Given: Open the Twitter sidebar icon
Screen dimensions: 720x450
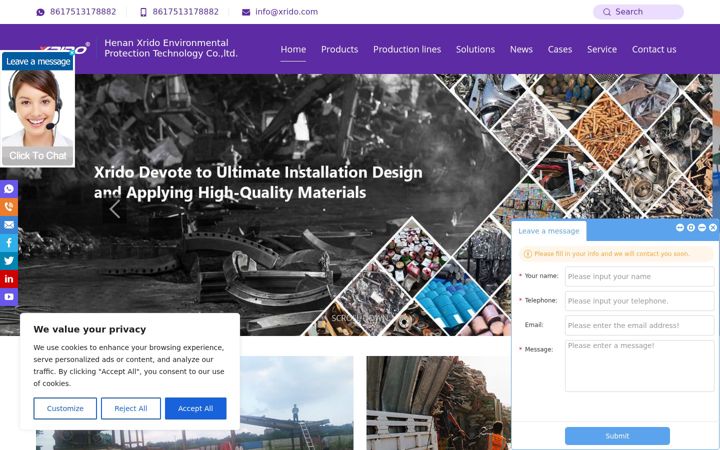Looking at the screenshot, I should click(x=9, y=261).
